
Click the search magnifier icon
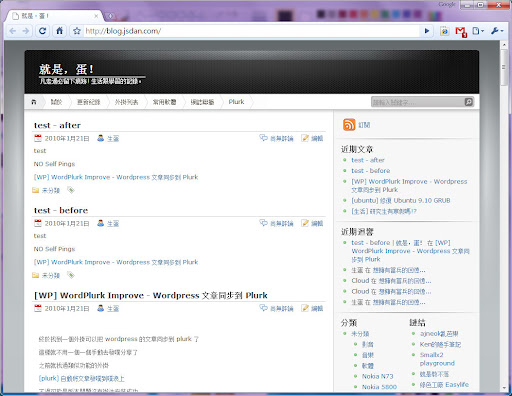point(469,102)
